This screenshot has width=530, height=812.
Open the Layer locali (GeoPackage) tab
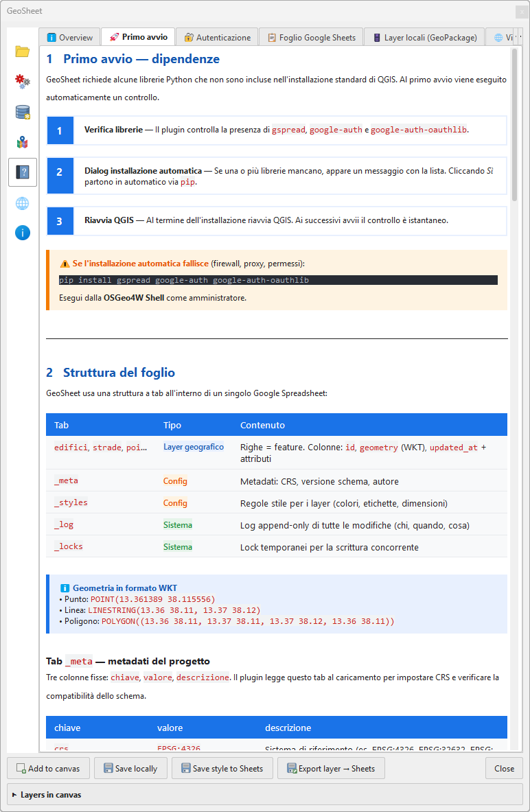click(424, 38)
